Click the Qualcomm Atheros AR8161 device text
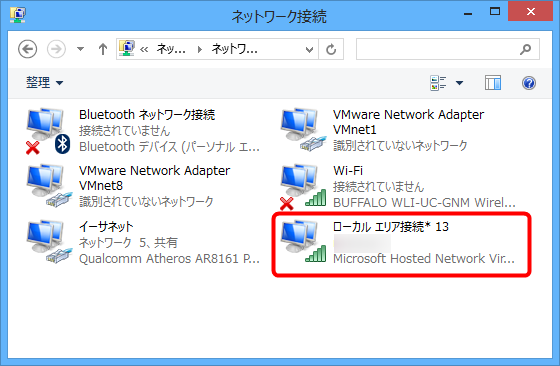 [169, 259]
